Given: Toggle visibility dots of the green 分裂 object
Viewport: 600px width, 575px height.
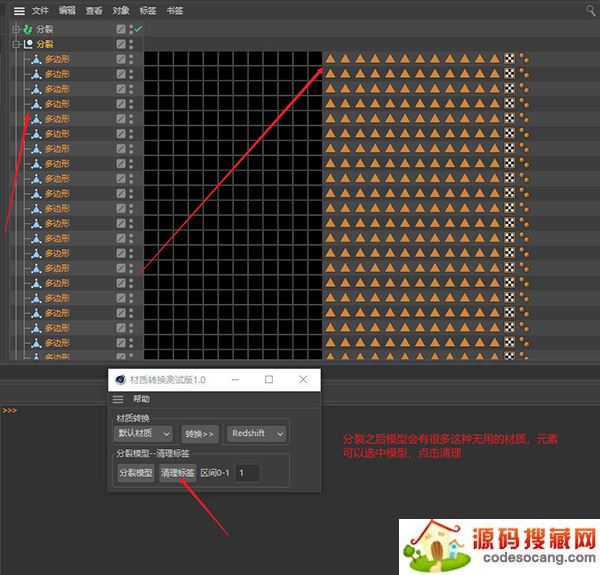Looking at the screenshot, I should 131,29.
